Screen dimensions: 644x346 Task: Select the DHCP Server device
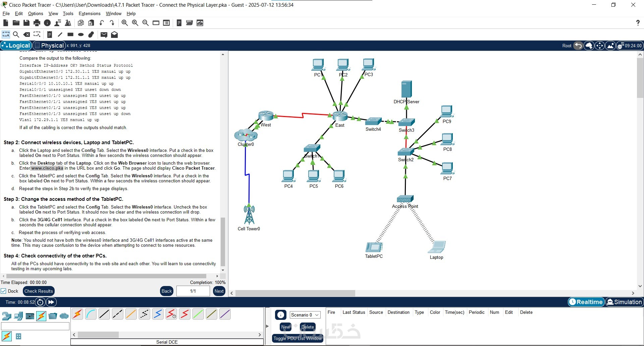407,89
